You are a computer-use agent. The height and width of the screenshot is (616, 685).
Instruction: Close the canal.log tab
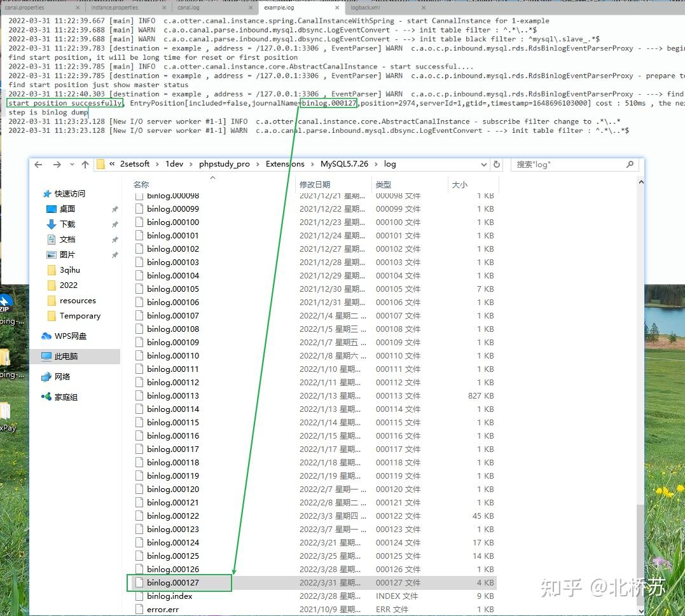pos(251,8)
